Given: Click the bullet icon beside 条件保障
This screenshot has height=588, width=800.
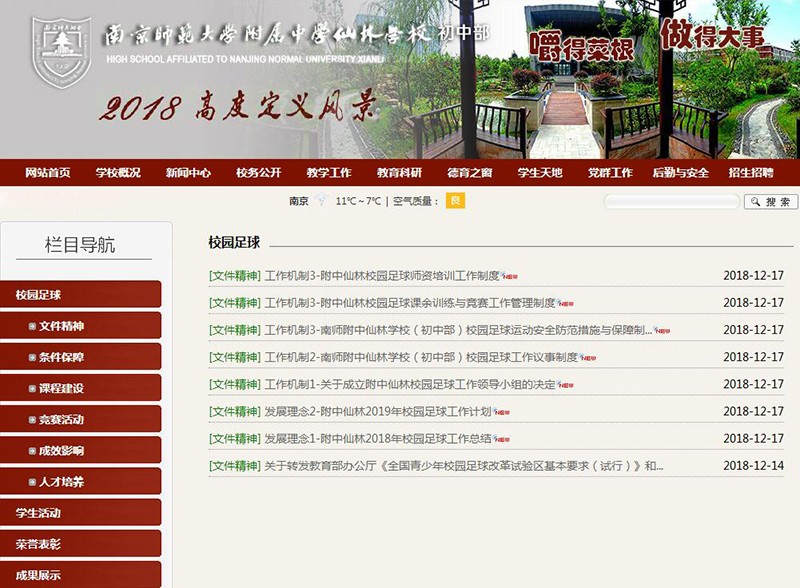Looking at the screenshot, I should pos(32,357).
